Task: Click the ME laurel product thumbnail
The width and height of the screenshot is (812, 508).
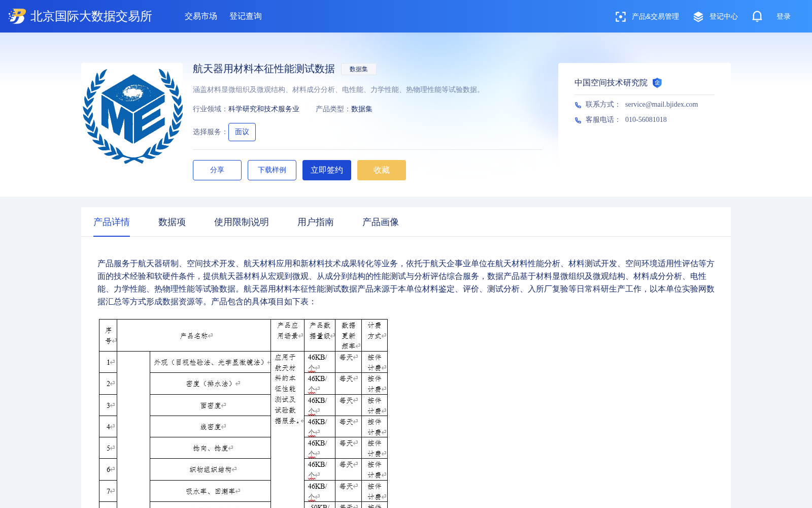Action: click(x=132, y=114)
